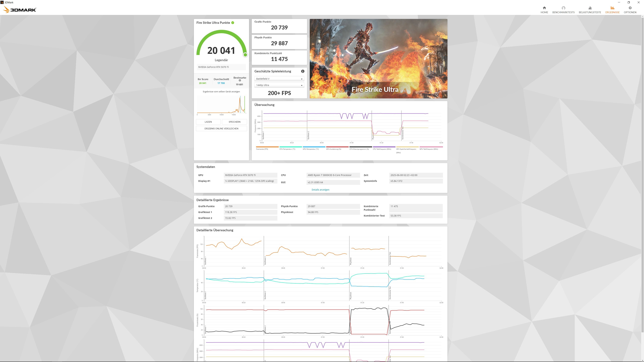Switch to the Ergebnisse tab
Viewport: 644px width, 362px height.
tap(612, 10)
